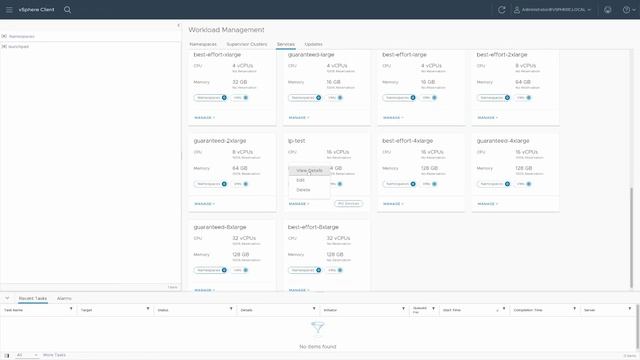Open the All tasks filter dropdown
Screen dimensions: 640x360
pos(27,355)
